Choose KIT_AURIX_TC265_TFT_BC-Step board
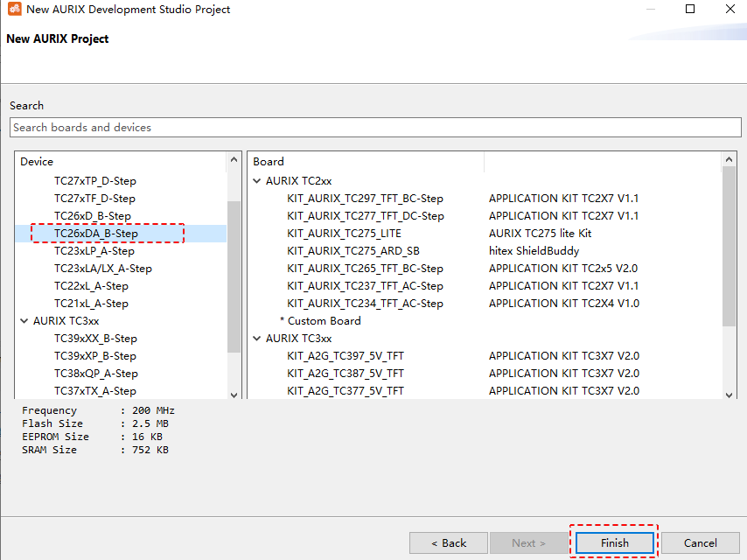The image size is (747, 560). pyautogui.click(x=365, y=269)
